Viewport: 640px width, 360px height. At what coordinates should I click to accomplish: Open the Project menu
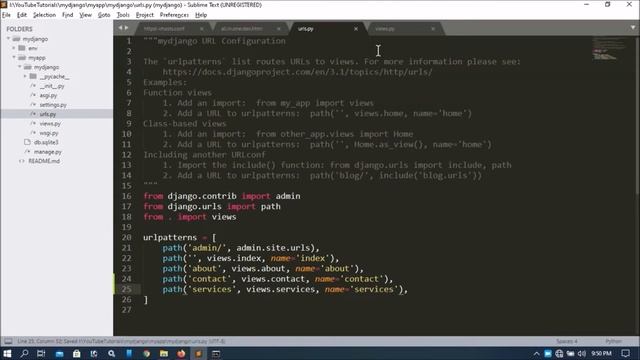coord(144,15)
